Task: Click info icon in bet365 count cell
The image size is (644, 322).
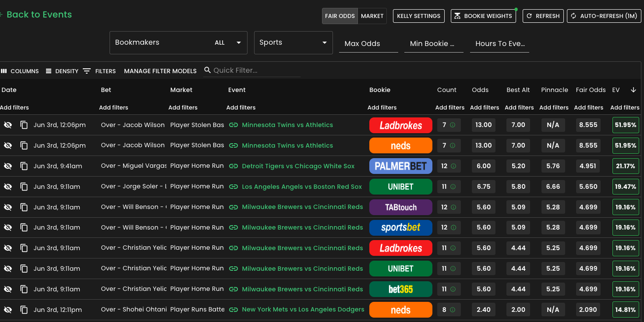Action: click(x=453, y=289)
